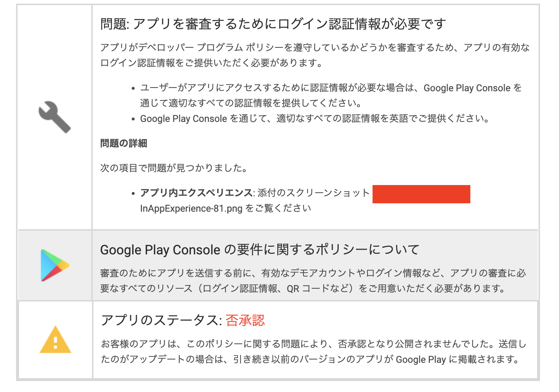Click the gray wrench icon

click(55, 117)
